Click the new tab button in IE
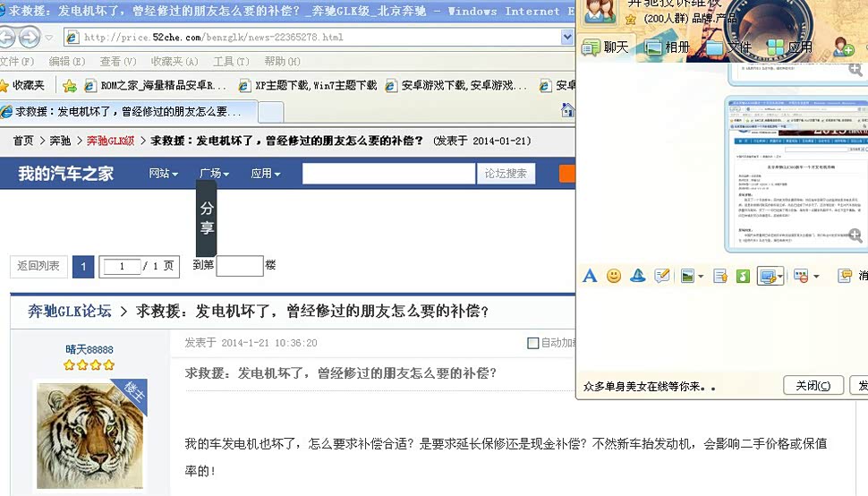 tap(271, 113)
